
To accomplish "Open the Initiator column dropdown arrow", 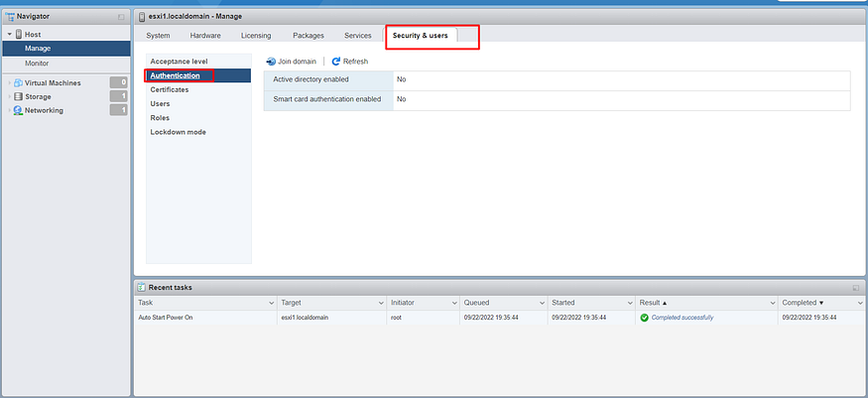I will 454,304.
